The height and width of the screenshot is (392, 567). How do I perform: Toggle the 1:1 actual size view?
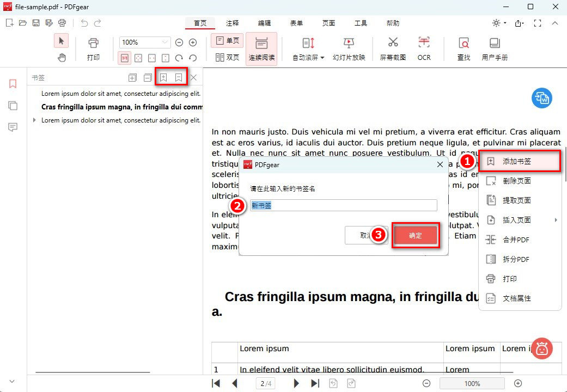coord(124,58)
